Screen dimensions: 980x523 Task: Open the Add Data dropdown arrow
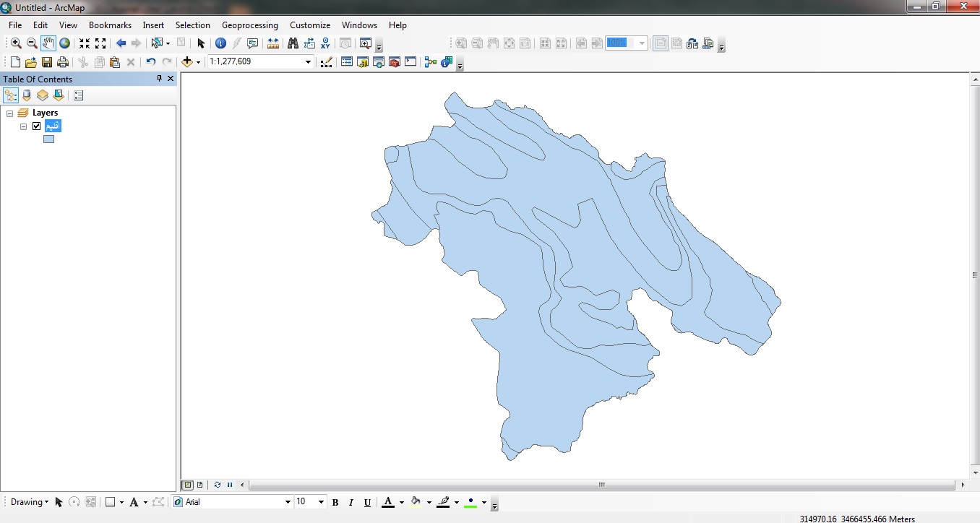(198, 62)
